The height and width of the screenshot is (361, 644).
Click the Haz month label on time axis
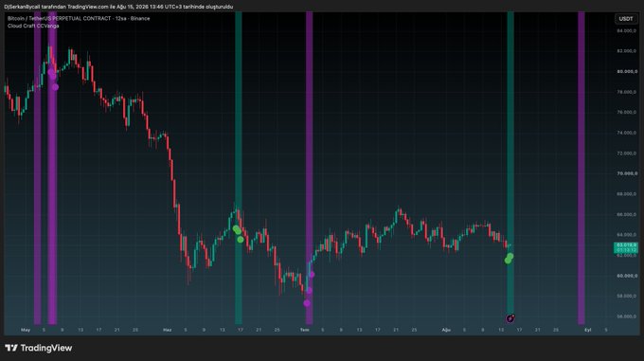(168, 330)
